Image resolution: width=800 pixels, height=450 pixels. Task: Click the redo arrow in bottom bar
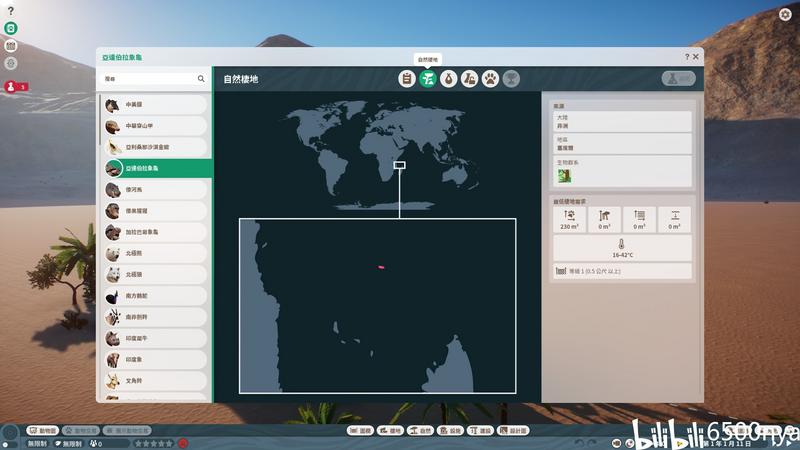pyautogui.click(x=592, y=443)
